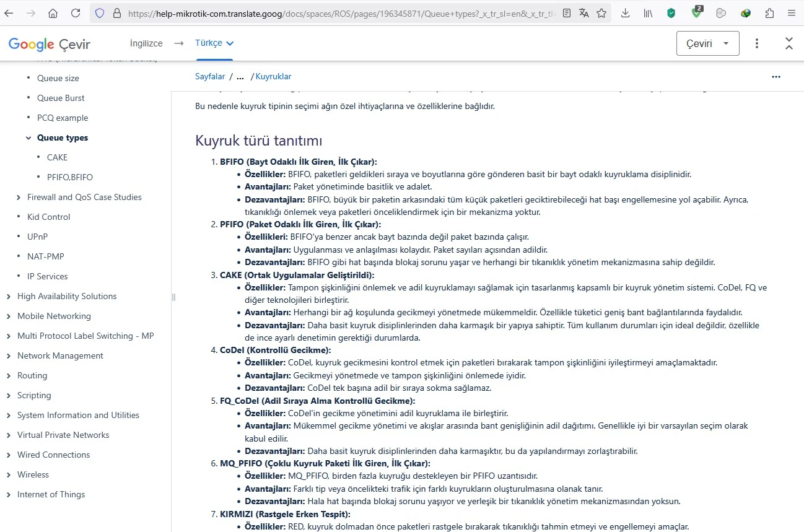Click the page actions ellipsis near breadcrumbs

pos(776,77)
